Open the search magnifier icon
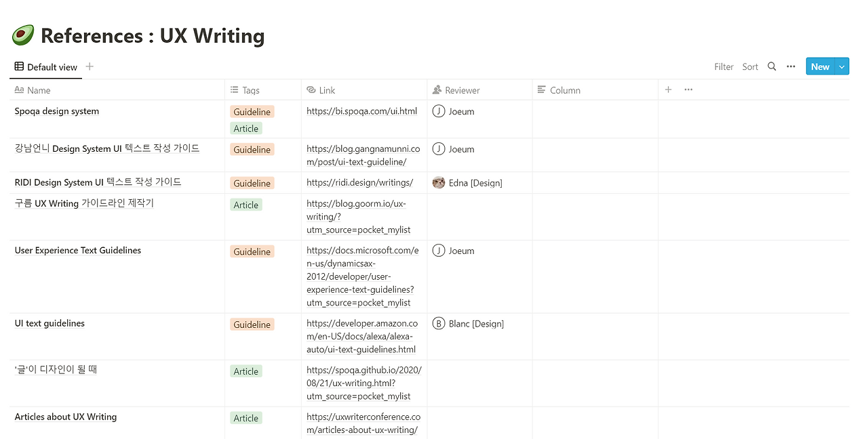Image resolution: width=868 pixels, height=439 pixels. [x=772, y=66]
